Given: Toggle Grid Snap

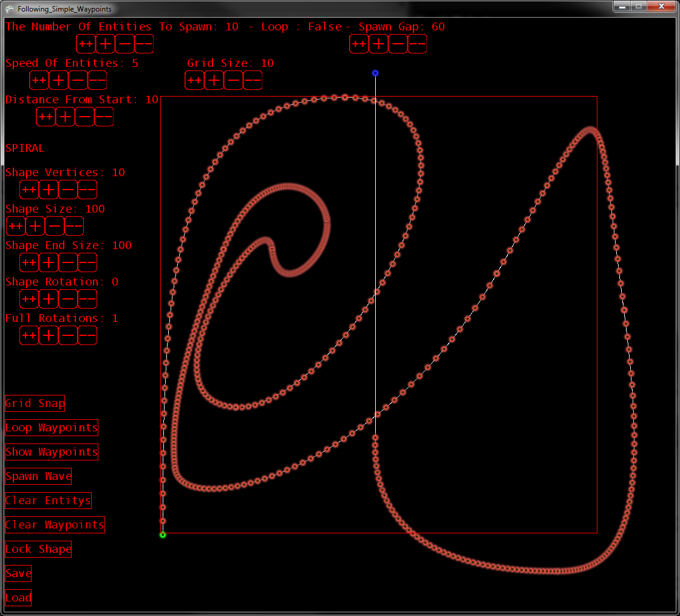Looking at the screenshot, I should pyautogui.click(x=35, y=403).
